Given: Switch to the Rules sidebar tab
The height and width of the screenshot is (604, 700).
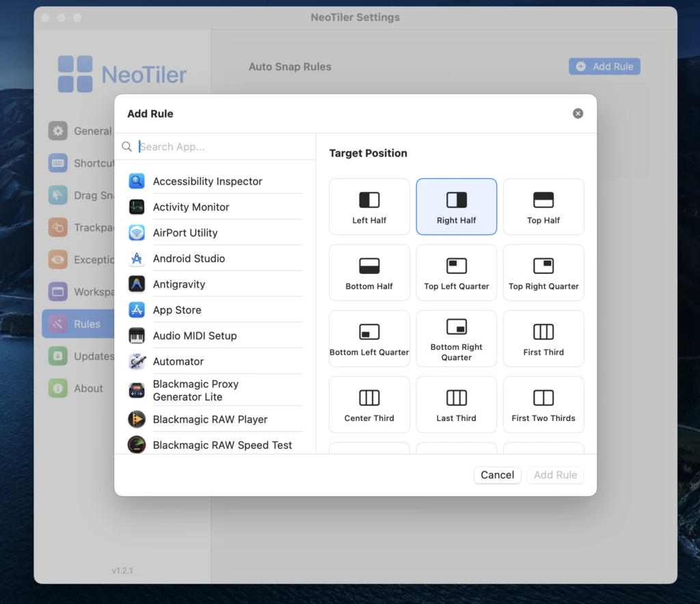Looking at the screenshot, I should click(x=78, y=324).
